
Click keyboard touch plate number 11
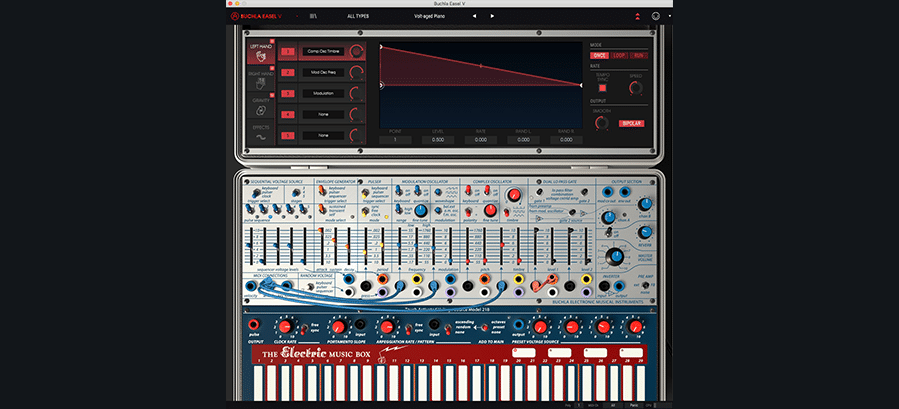tap(394, 383)
